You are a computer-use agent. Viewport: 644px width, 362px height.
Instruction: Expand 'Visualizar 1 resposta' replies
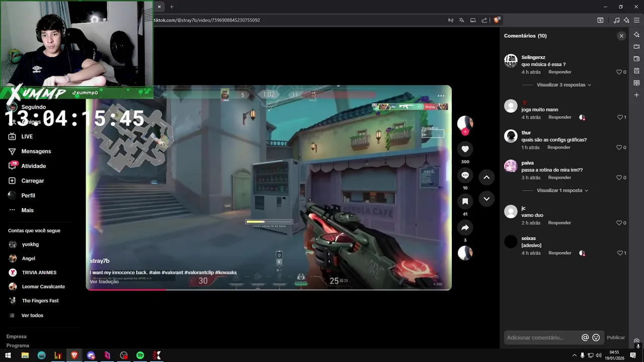tap(562, 191)
